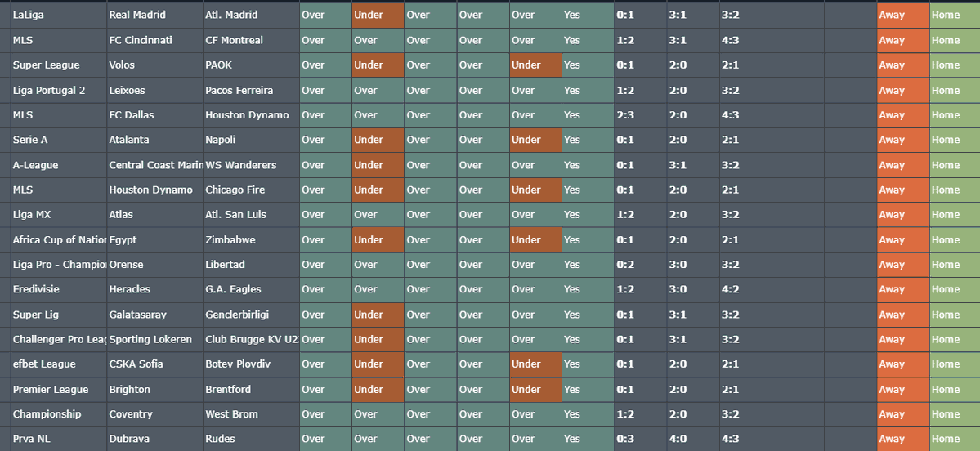This screenshot has width=980, height=451.
Task: Select the Chicago Fire team cell
Action: 251,190
